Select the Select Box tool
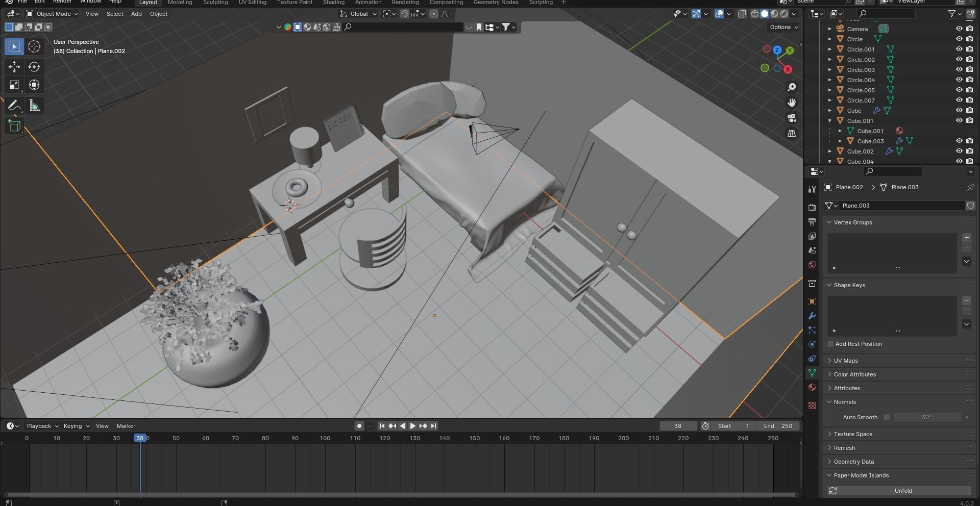Image resolution: width=980 pixels, height=506 pixels. [x=14, y=47]
